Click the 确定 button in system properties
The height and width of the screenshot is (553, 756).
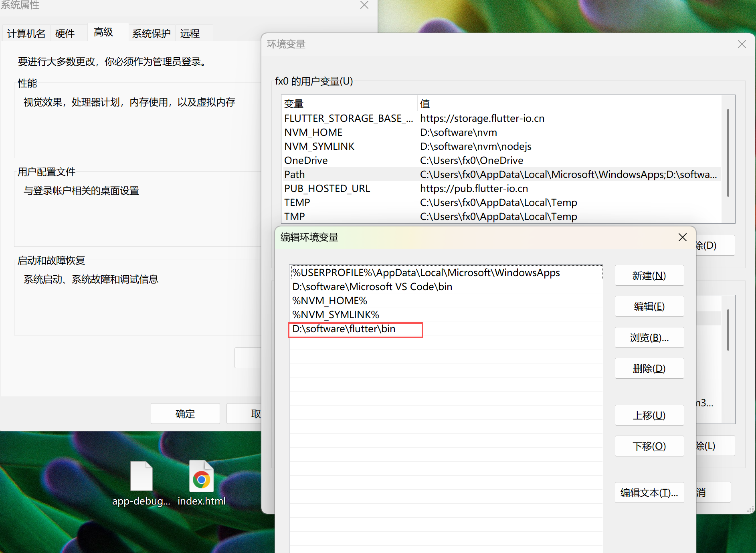[x=185, y=414]
